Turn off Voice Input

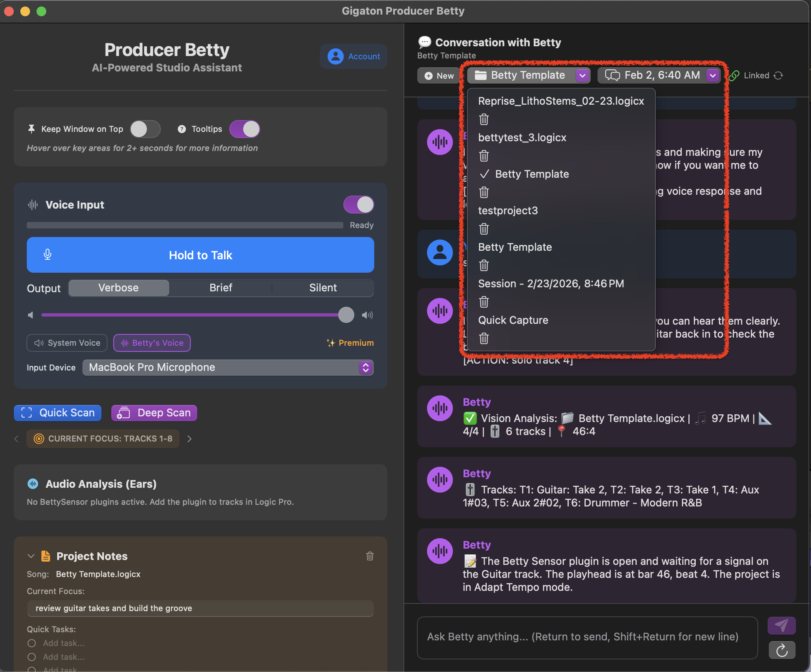coord(358,205)
